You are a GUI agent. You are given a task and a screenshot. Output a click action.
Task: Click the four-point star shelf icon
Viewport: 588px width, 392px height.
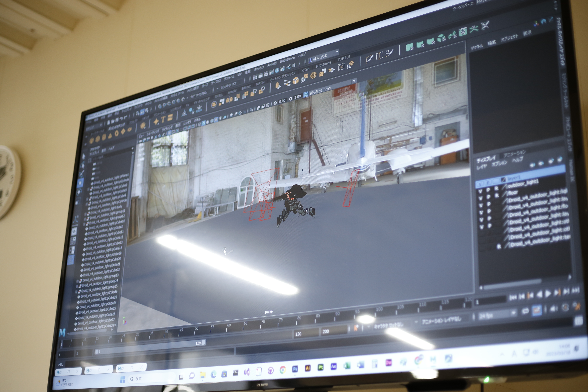click(x=156, y=122)
